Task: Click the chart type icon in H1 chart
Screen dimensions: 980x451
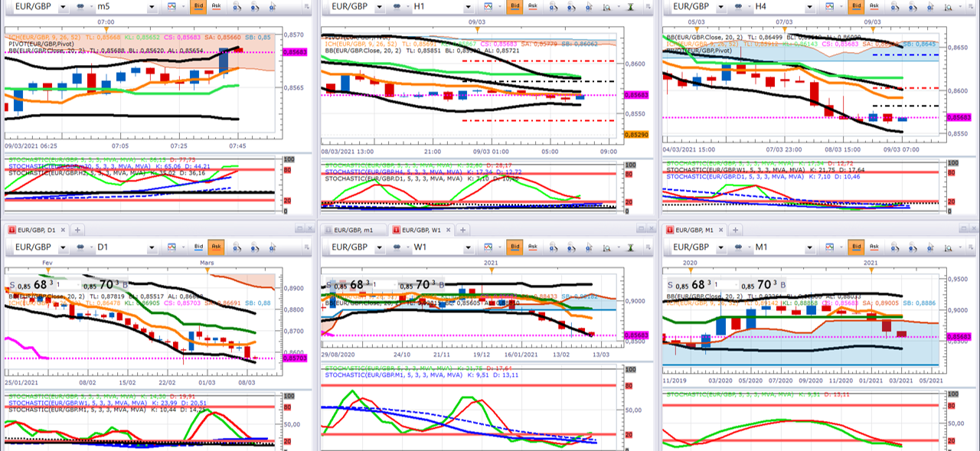Action: point(488,6)
